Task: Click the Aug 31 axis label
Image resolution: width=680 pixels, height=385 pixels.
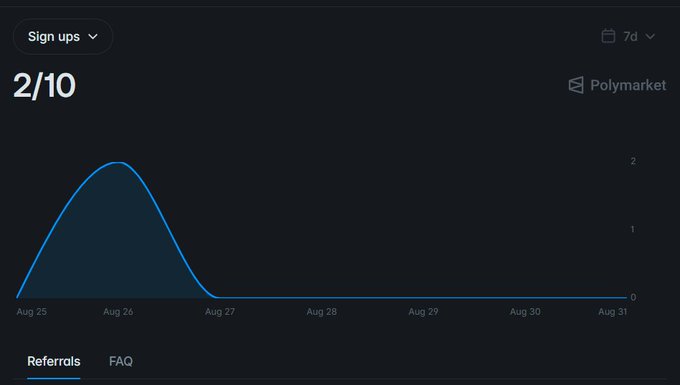Action: point(612,312)
